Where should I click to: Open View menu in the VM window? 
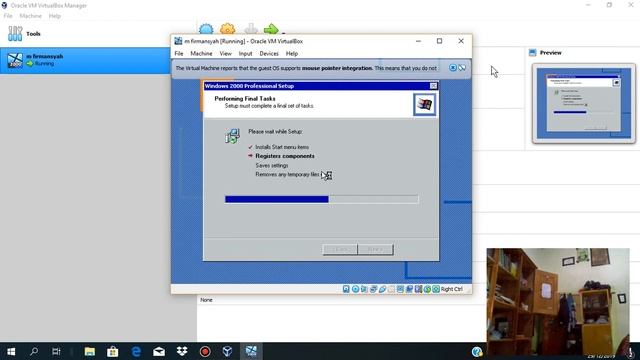tap(225, 53)
